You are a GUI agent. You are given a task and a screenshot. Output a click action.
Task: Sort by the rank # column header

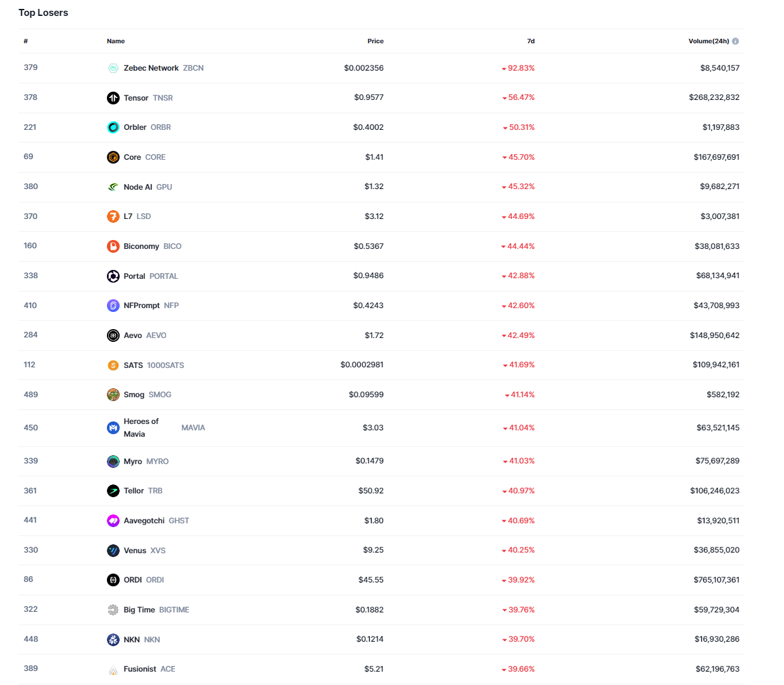[25, 41]
